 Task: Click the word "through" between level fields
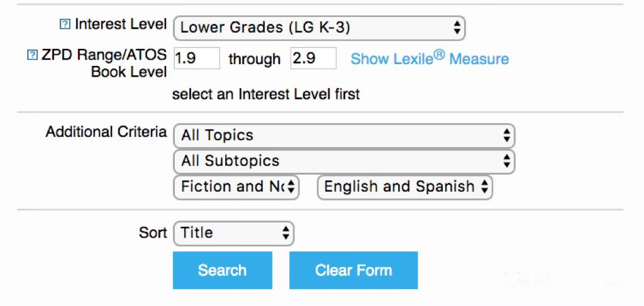[x=254, y=59]
